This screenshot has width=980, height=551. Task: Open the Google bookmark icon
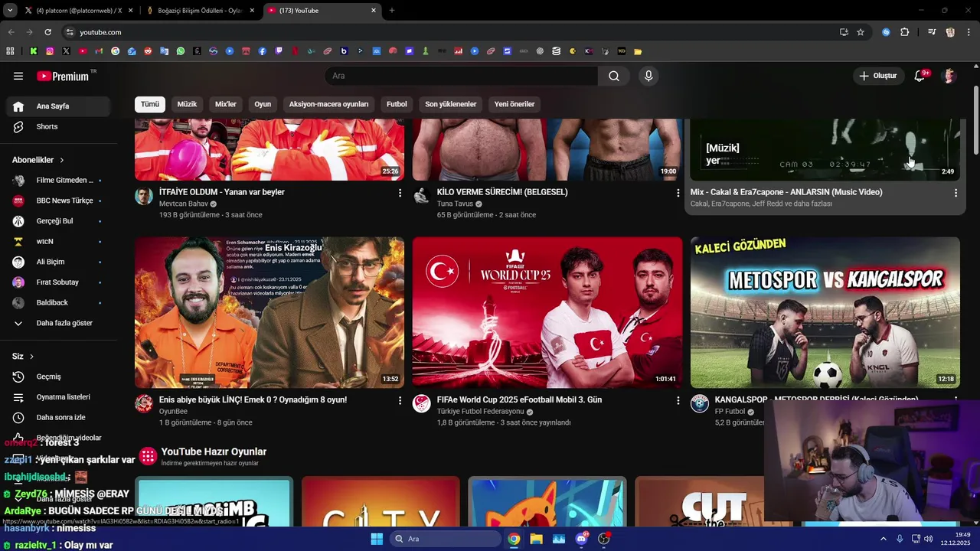(x=116, y=51)
